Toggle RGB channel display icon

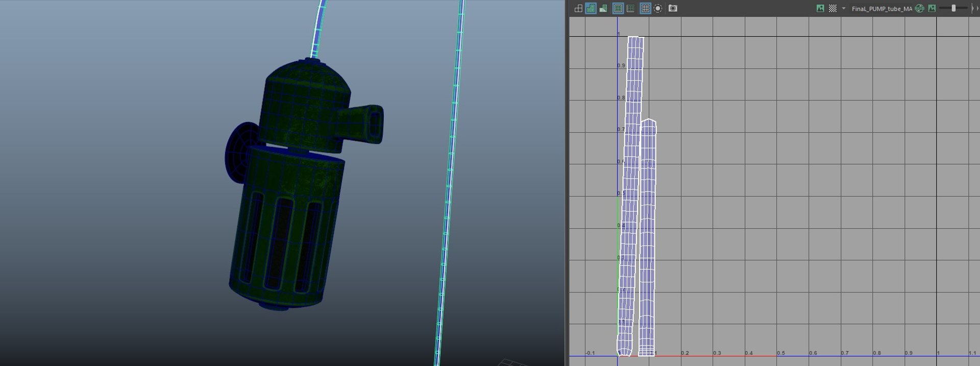(920, 8)
